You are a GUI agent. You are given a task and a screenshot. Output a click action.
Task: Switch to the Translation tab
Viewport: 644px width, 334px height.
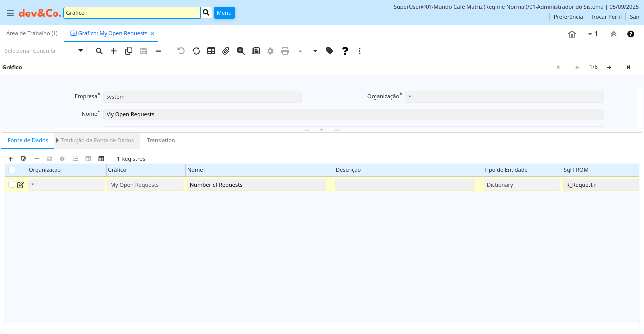pyautogui.click(x=161, y=140)
